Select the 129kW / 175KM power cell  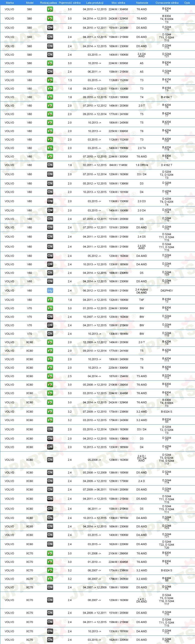click(x=118, y=481)
